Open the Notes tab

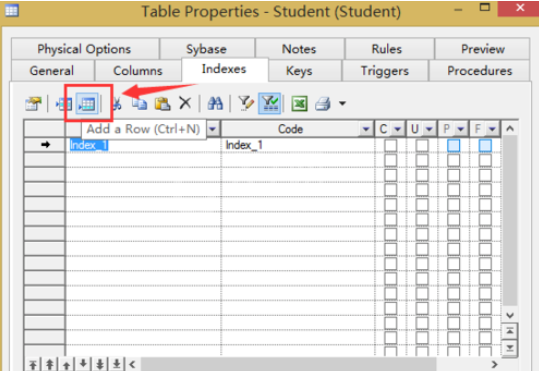299,49
